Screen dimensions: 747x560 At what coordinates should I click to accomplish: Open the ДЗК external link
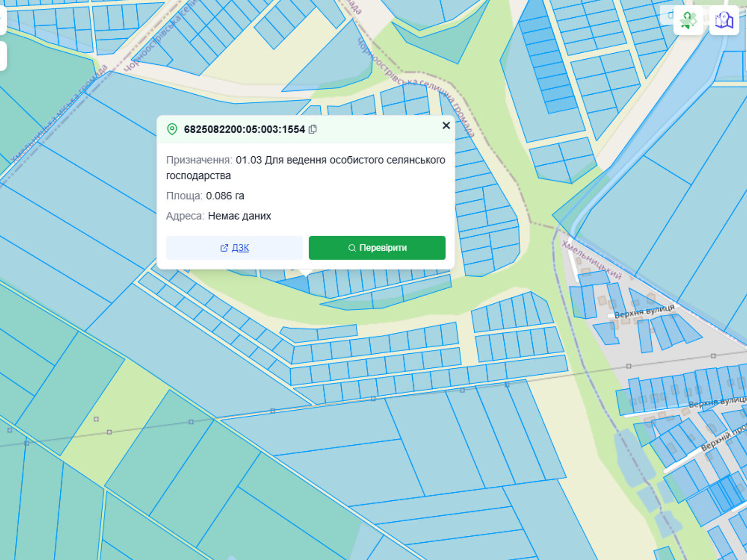[x=240, y=248]
